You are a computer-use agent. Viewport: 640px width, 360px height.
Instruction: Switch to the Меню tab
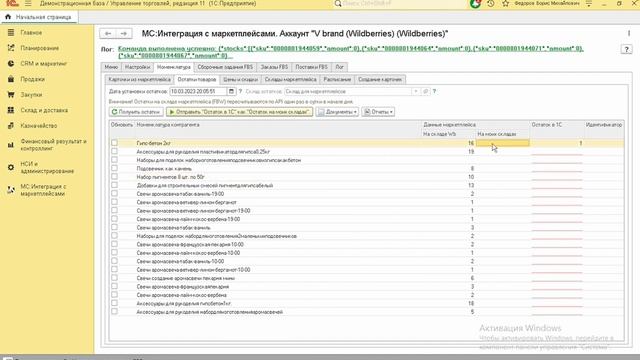click(111, 67)
